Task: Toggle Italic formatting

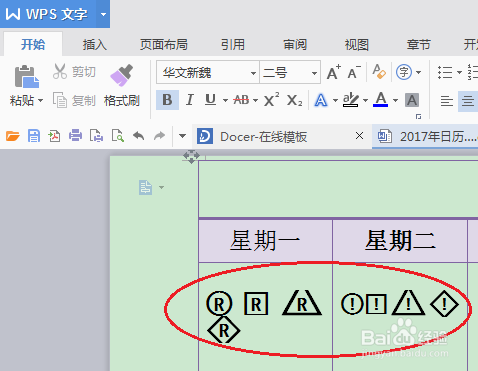Action: (x=190, y=100)
